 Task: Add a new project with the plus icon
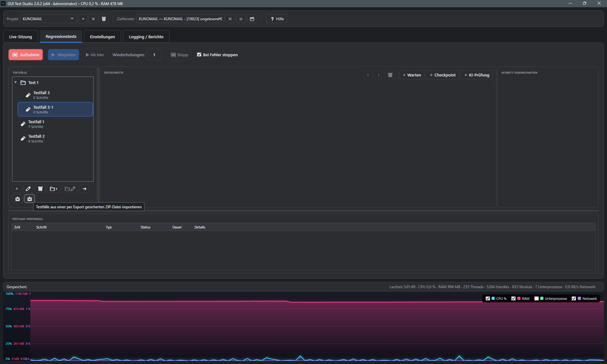point(83,19)
